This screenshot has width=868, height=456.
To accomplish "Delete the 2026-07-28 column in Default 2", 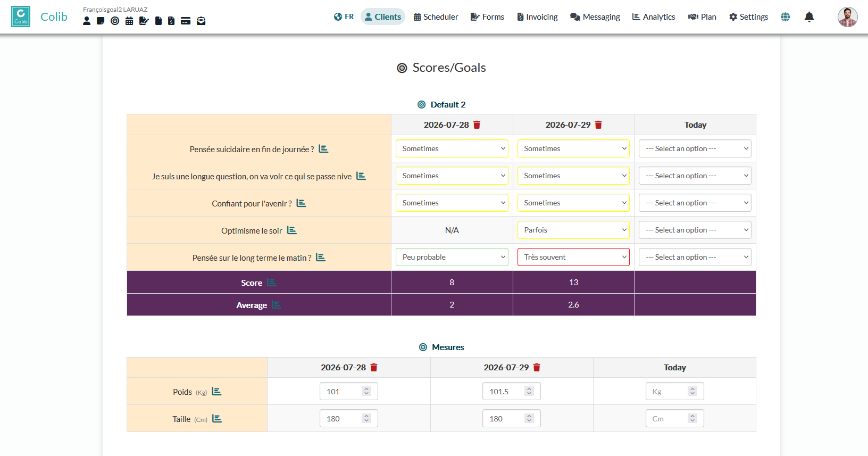I will tap(477, 125).
